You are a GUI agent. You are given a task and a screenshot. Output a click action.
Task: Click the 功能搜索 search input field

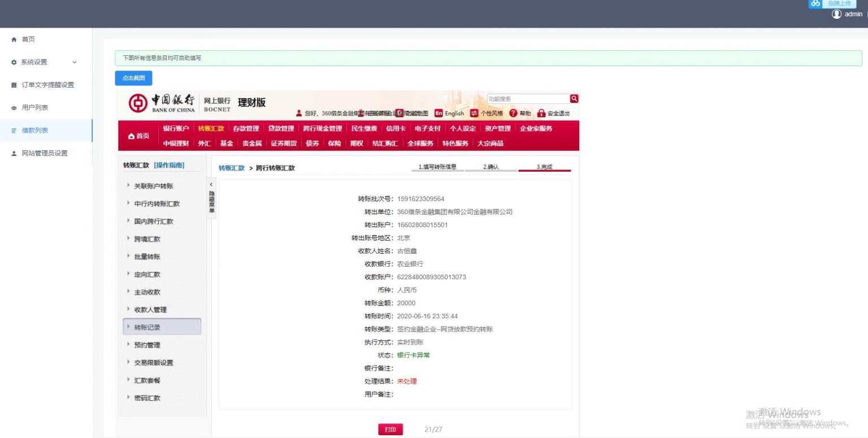(x=527, y=99)
